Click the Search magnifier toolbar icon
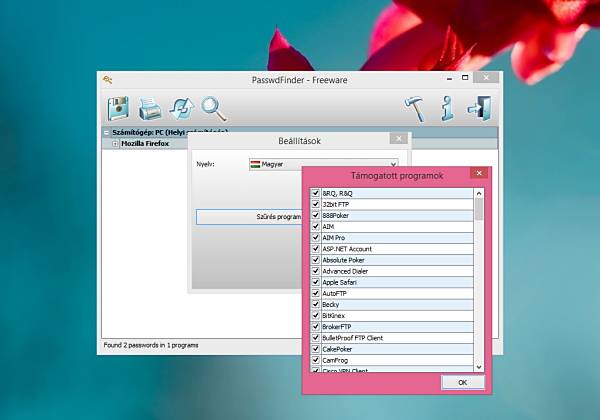Image resolution: width=600 pixels, height=420 pixels. tap(214, 109)
